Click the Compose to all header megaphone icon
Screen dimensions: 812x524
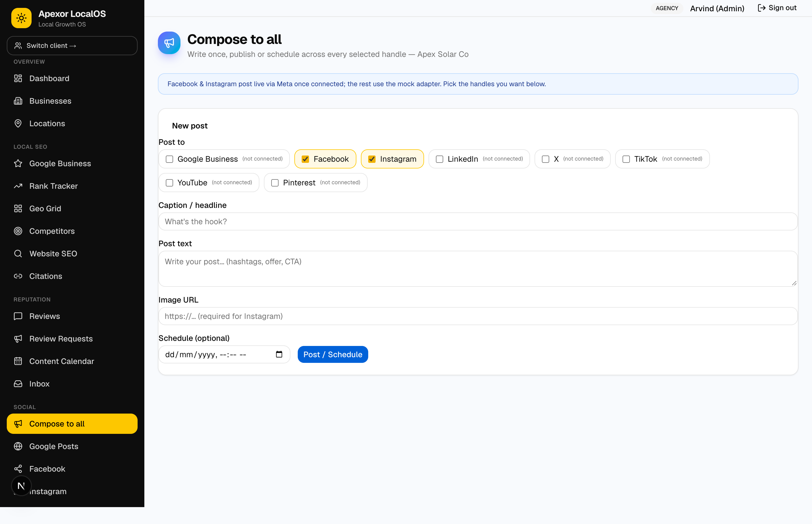(x=169, y=43)
